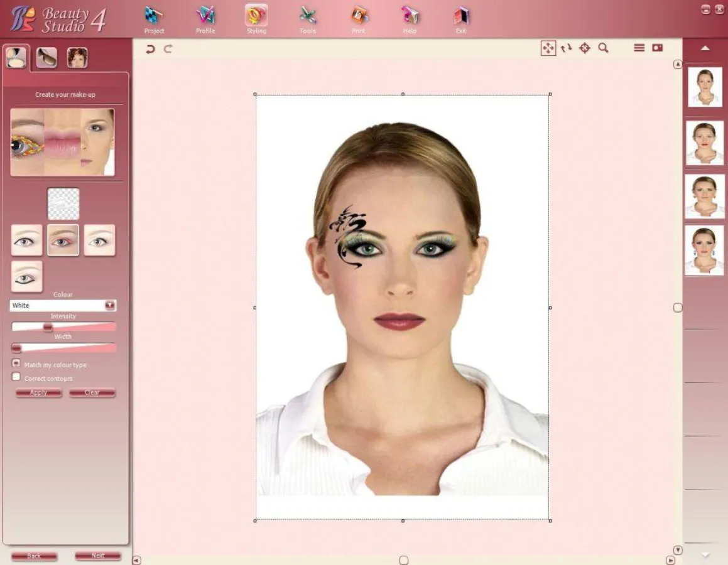
Task: Undo the last action
Action: (150, 48)
